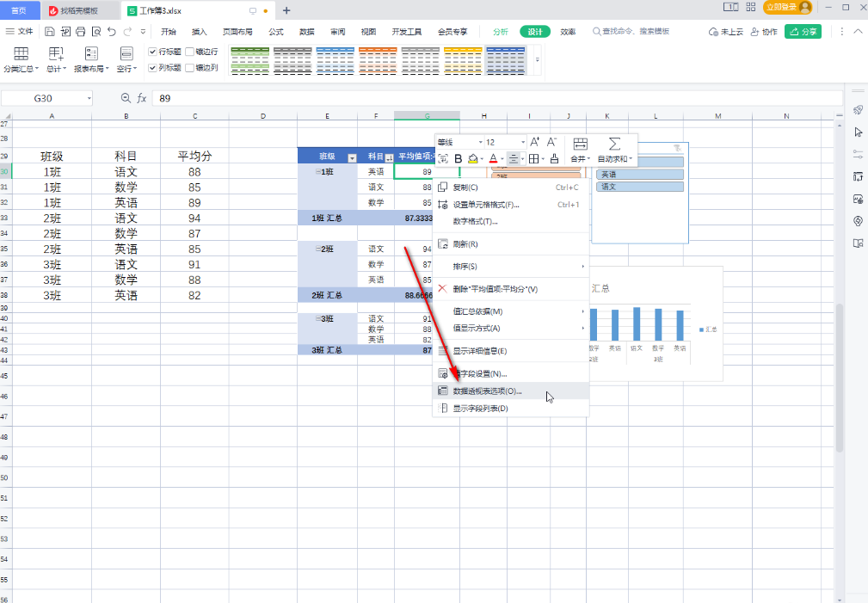
Task: Click the format painter brush icon
Action: point(554,158)
